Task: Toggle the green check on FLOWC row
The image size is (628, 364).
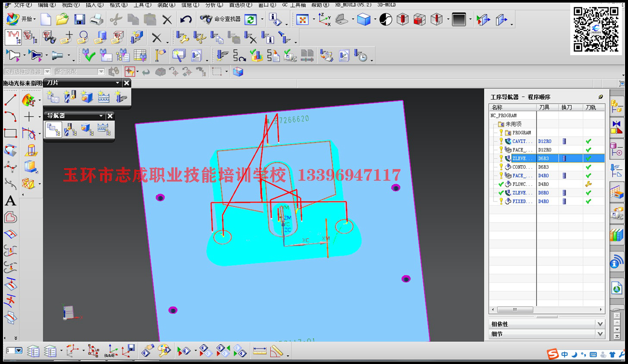Action: [x=501, y=184]
